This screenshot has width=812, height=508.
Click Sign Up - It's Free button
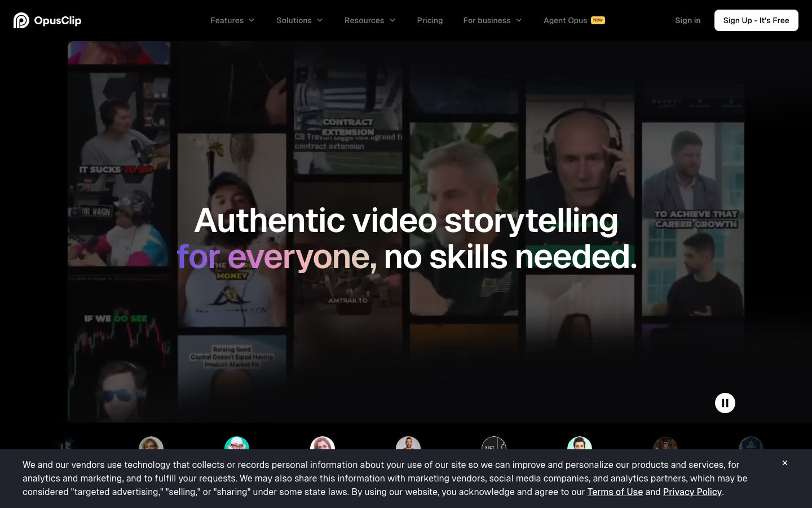[756, 20]
